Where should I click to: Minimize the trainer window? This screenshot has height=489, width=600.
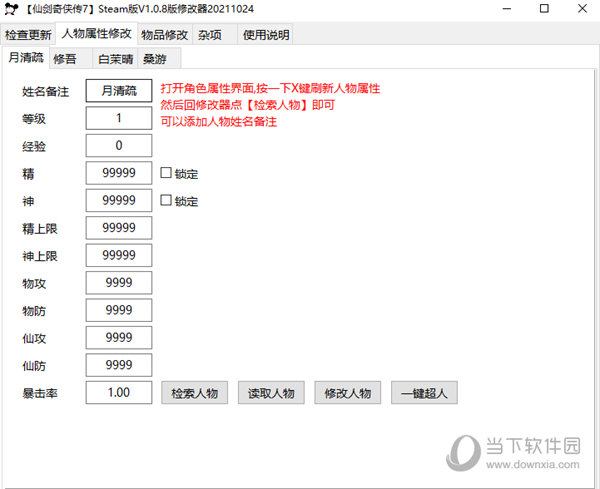(507, 9)
